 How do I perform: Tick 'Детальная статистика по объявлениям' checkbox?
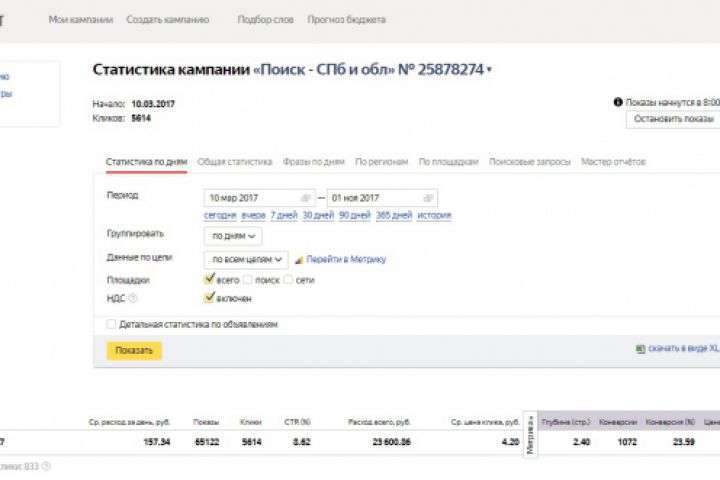111,324
